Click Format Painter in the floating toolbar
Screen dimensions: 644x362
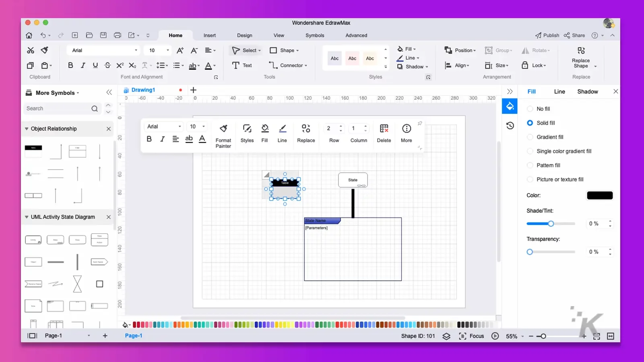(x=223, y=136)
